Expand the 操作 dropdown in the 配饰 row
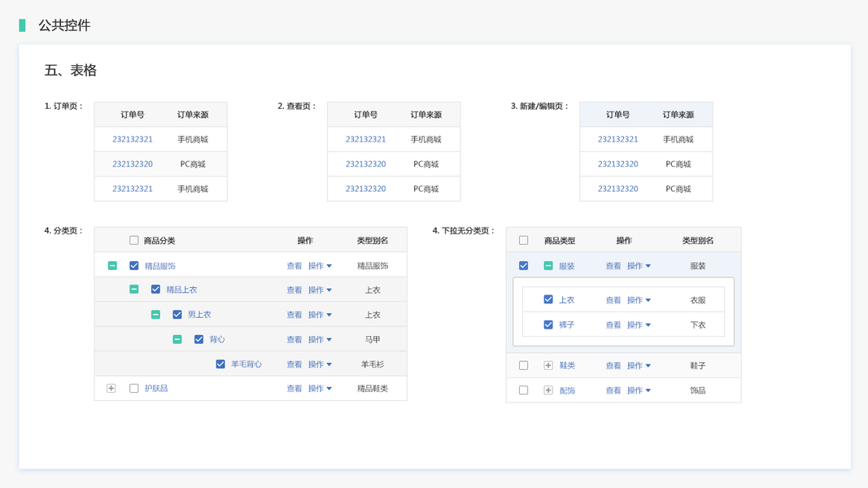 click(639, 390)
